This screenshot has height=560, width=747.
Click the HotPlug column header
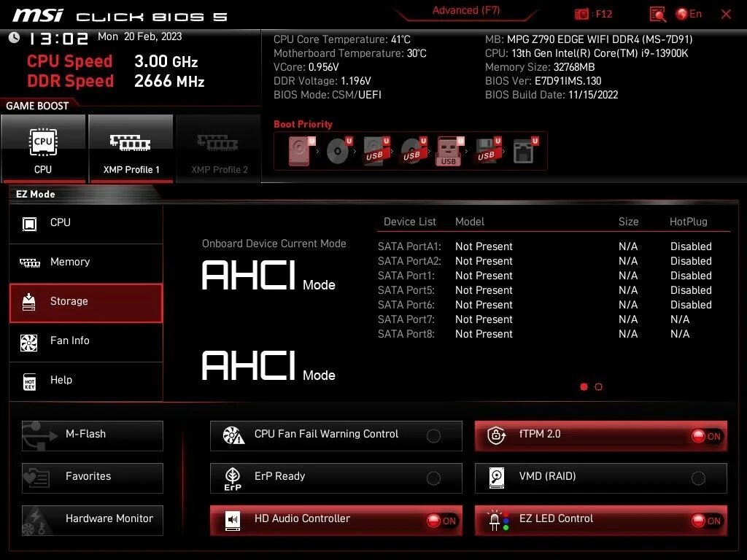tap(689, 222)
